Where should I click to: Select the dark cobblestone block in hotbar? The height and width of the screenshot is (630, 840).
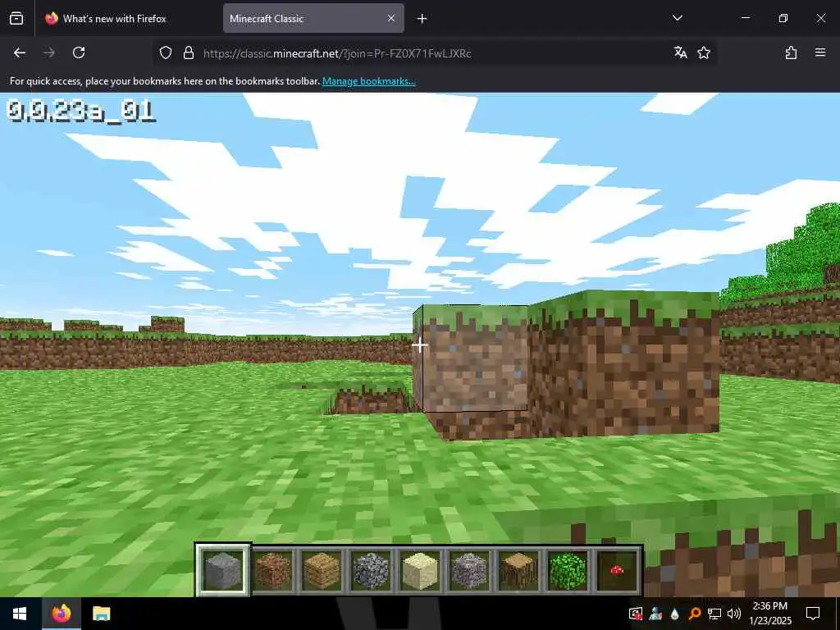(371, 570)
